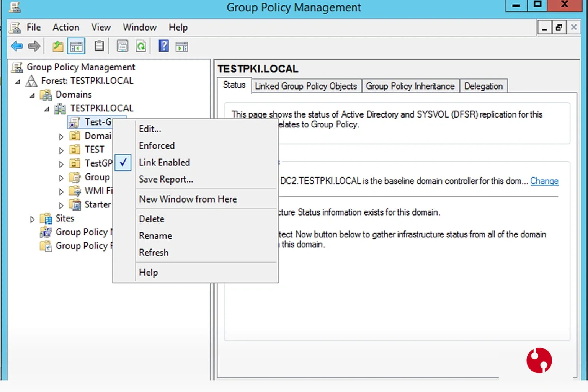Click the properties sheet icon left of Refresh

(122, 46)
